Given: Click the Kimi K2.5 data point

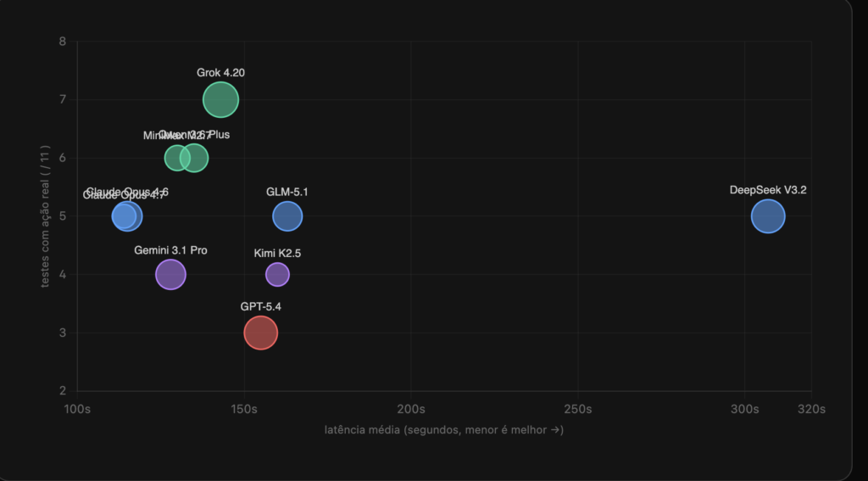Looking at the screenshot, I should tap(277, 274).
